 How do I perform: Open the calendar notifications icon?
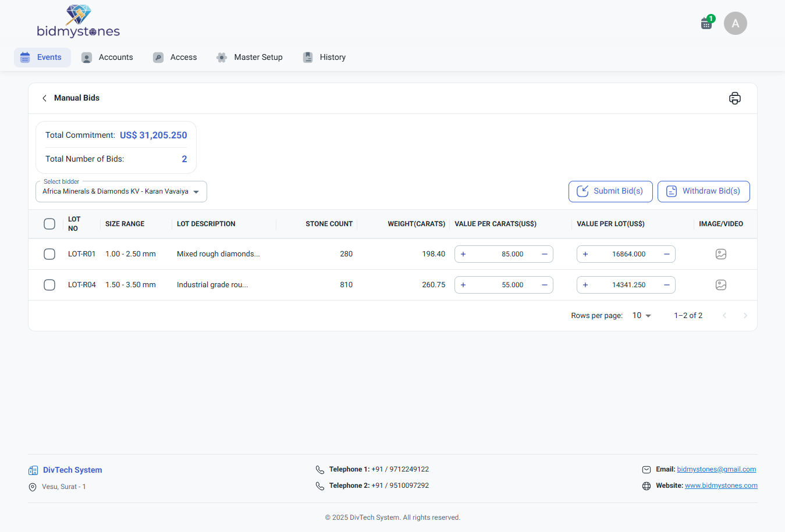pos(706,23)
